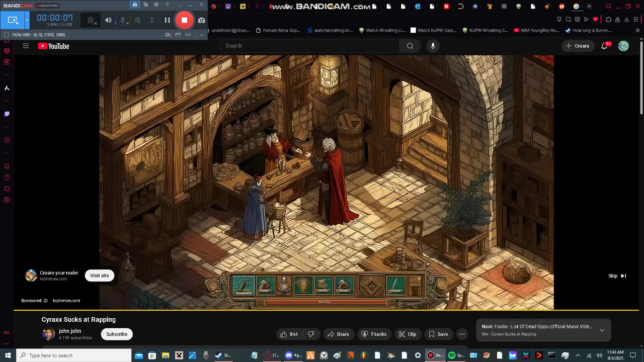Viewport: 644px width, 362px height.
Task: Subscribe to john john channel
Action: (x=117, y=334)
